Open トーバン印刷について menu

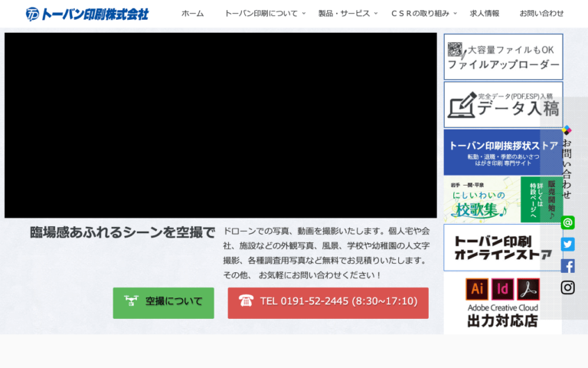(x=261, y=14)
